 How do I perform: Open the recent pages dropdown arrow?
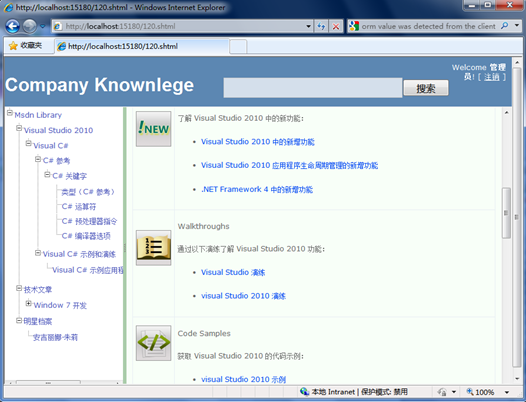[43, 26]
